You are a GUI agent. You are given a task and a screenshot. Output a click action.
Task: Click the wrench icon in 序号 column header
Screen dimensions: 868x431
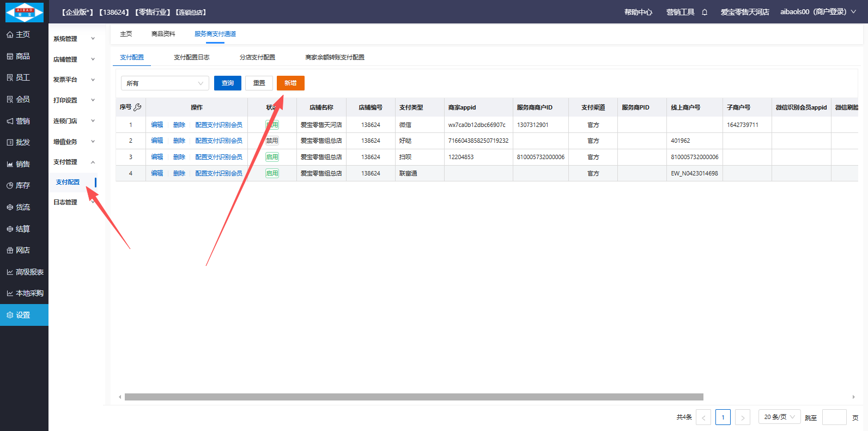pos(137,107)
